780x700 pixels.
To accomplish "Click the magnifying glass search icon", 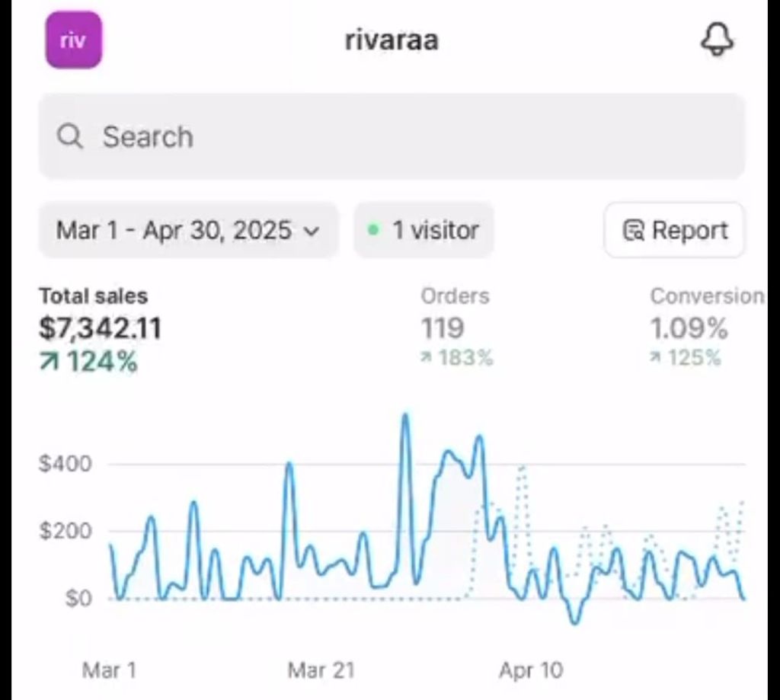I will 69,136.
